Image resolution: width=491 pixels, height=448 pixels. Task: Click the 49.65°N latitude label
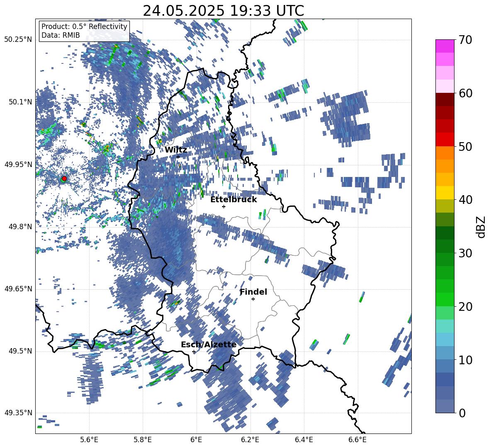tap(18, 289)
